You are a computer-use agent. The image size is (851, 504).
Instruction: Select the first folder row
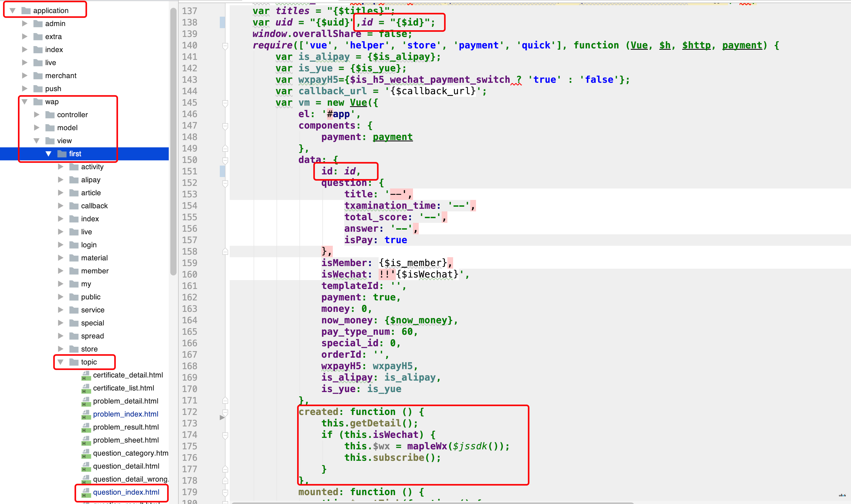tap(84, 154)
